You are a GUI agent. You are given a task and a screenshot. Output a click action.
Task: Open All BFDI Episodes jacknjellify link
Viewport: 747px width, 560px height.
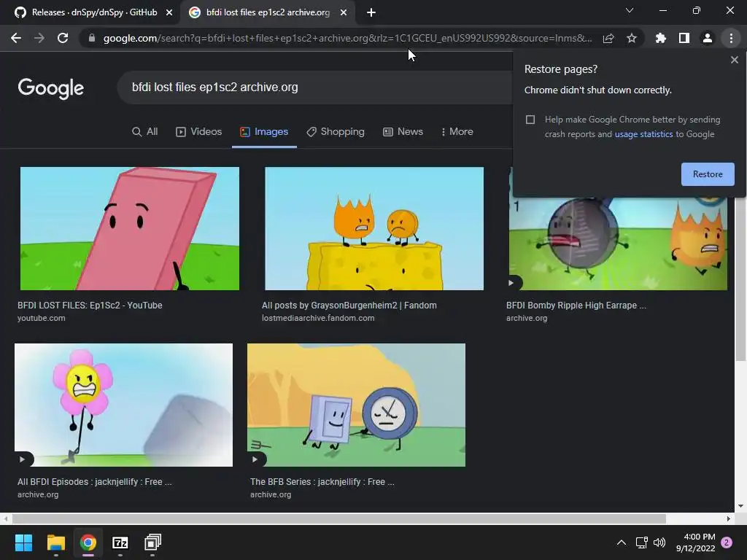click(94, 482)
